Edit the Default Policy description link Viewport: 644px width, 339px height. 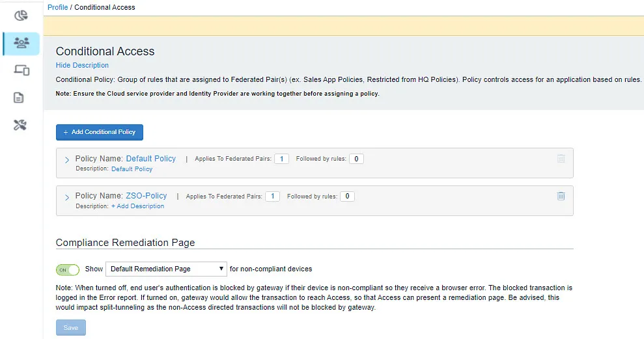[x=132, y=169]
